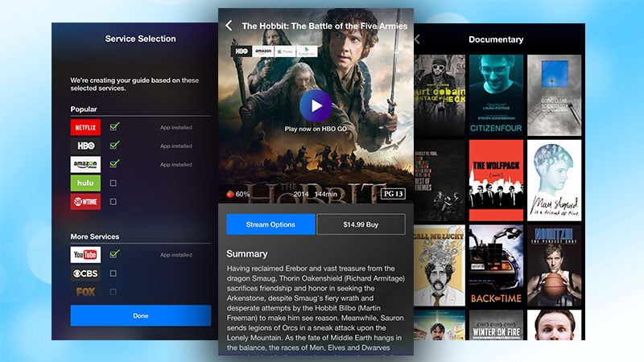Click the 144min runtime text
Screen dimensions: 644x362
point(326,194)
